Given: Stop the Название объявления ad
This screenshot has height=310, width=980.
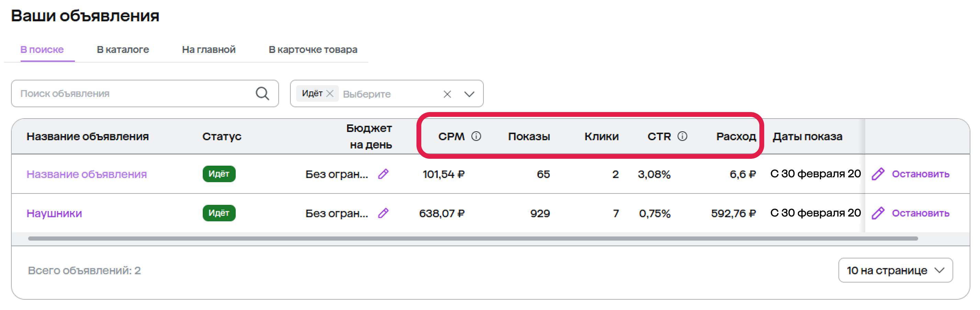Looking at the screenshot, I should tap(920, 174).
